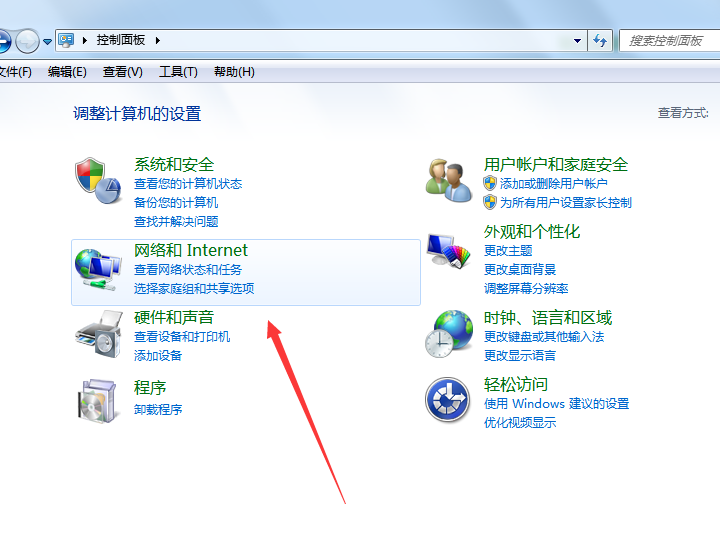The height and width of the screenshot is (541, 720).
Task: Open the Programs disc box icon
Action: (97, 400)
